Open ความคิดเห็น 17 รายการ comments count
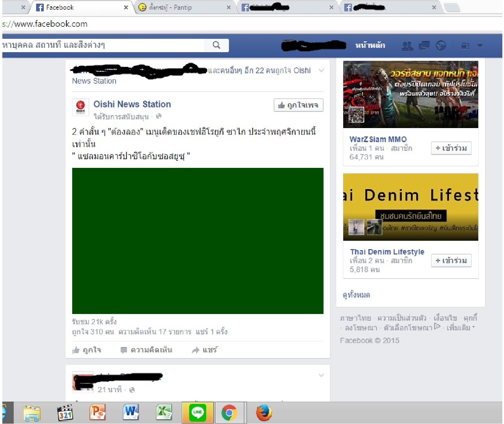504x424 pixels. click(155, 332)
